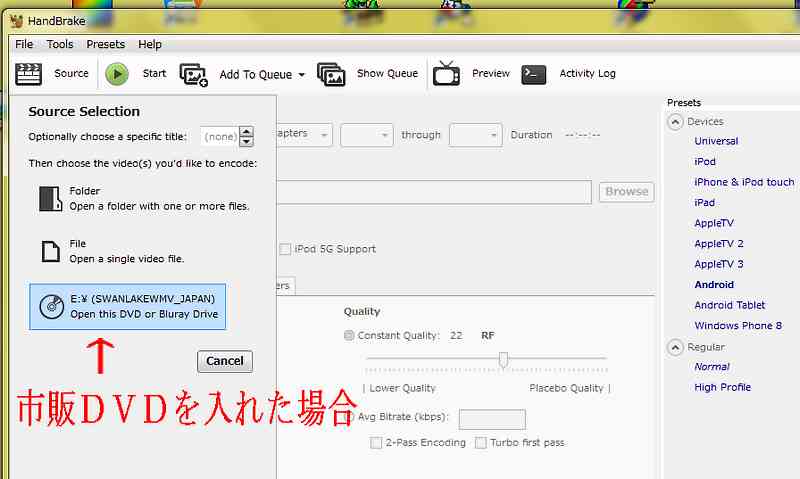Click the single File document icon
Screen dimensions: 800x479
point(51,251)
